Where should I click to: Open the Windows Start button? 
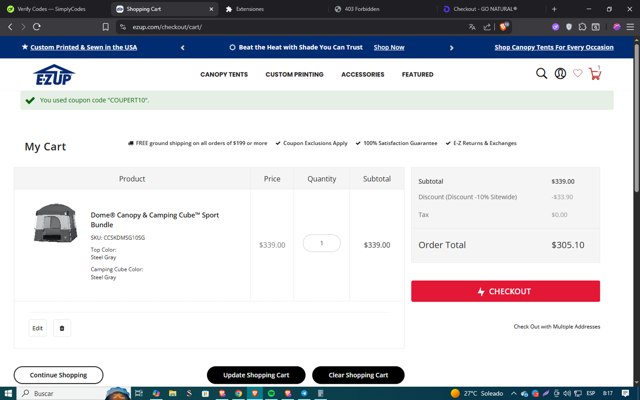tap(8, 393)
